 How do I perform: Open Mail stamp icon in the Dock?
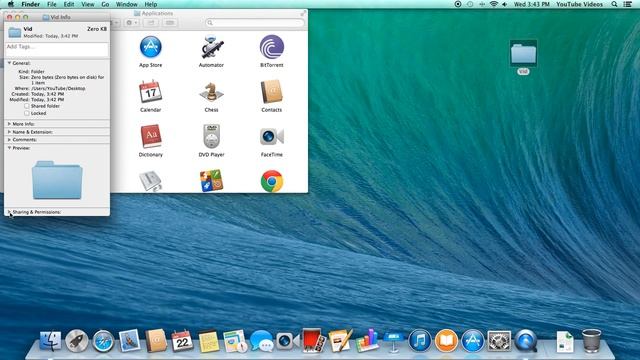[x=129, y=341]
